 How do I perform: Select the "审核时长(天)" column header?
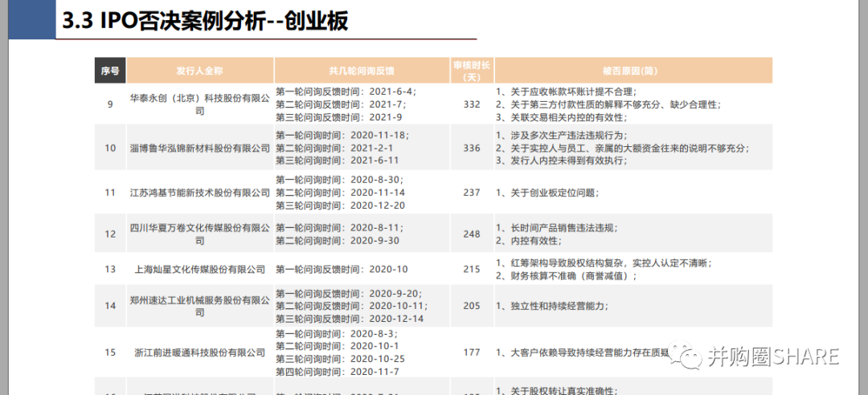click(473, 71)
